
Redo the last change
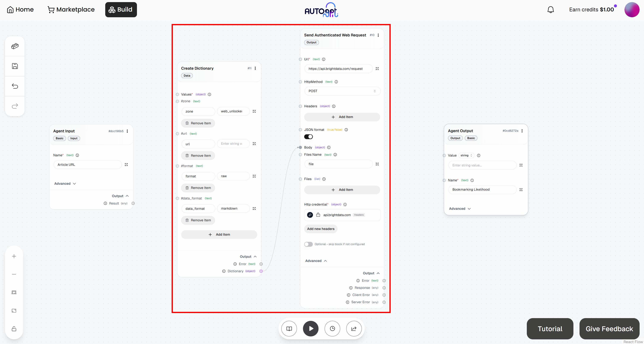[14, 106]
